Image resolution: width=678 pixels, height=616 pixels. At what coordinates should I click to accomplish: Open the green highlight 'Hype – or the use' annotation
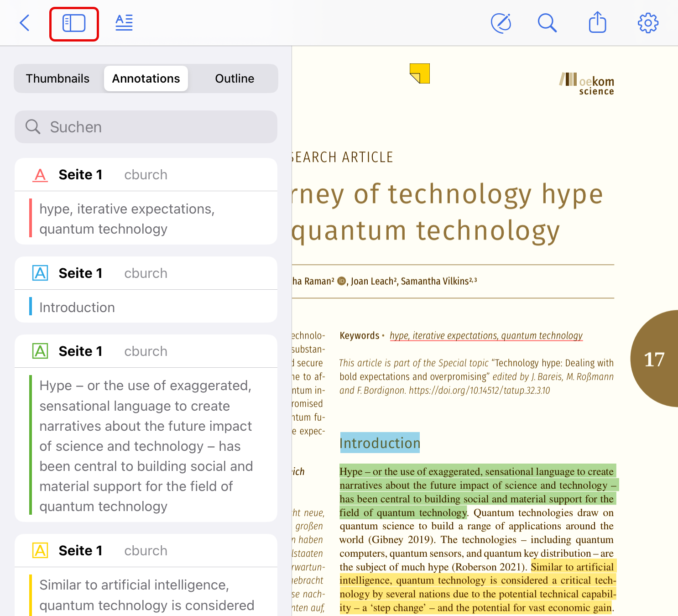pos(146,428)
